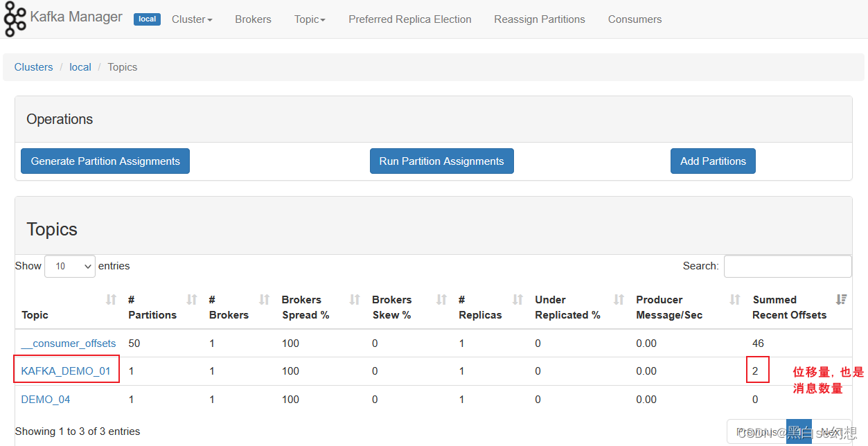868x446 pixels.
Task: Click the Topics panel heading
Action: 52,229
